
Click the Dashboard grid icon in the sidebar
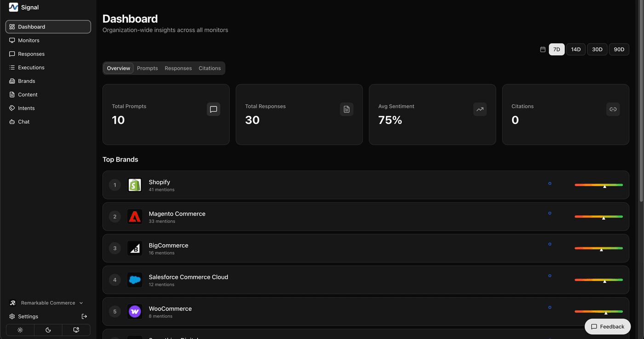[x=12, y=27]
